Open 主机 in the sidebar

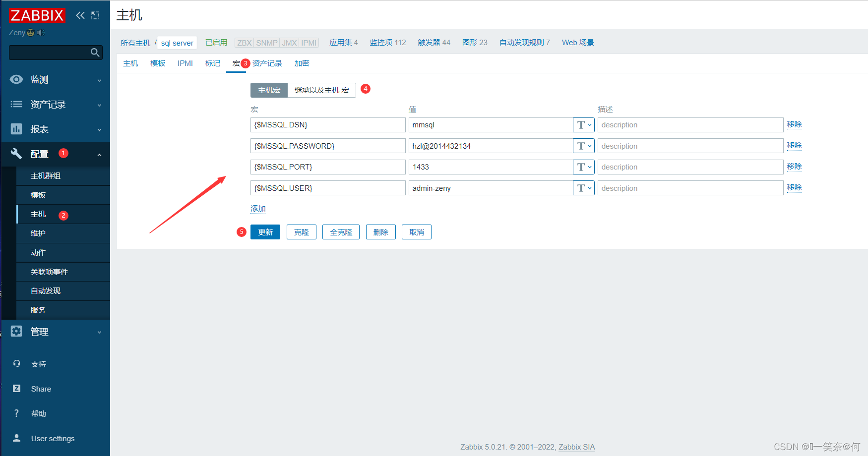pos(63,214)
